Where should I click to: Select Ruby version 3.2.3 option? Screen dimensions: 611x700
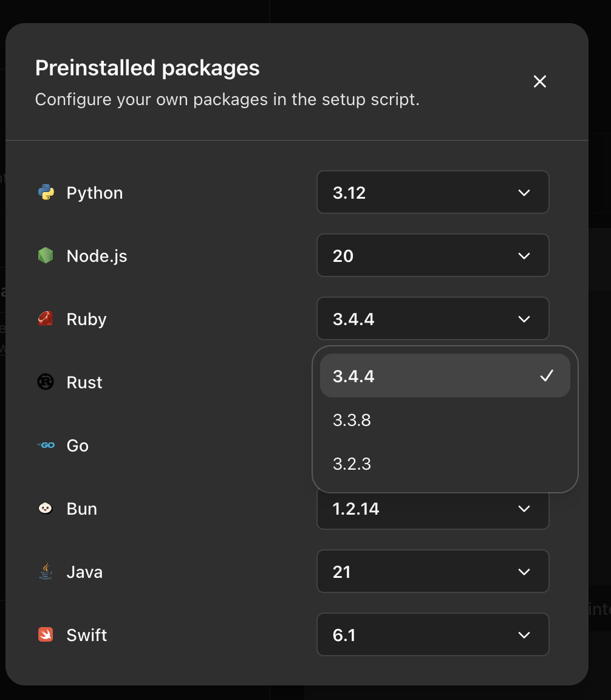(x=445, y=464)
